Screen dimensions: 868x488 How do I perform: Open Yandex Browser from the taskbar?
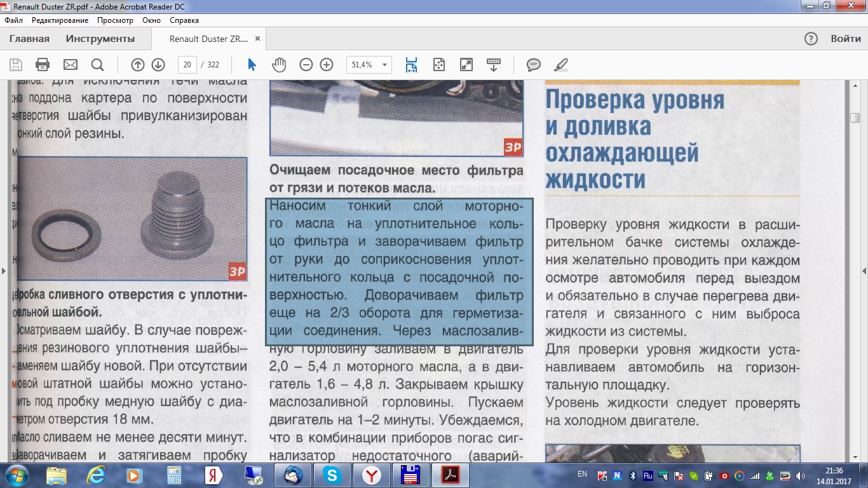coord(372,475)
